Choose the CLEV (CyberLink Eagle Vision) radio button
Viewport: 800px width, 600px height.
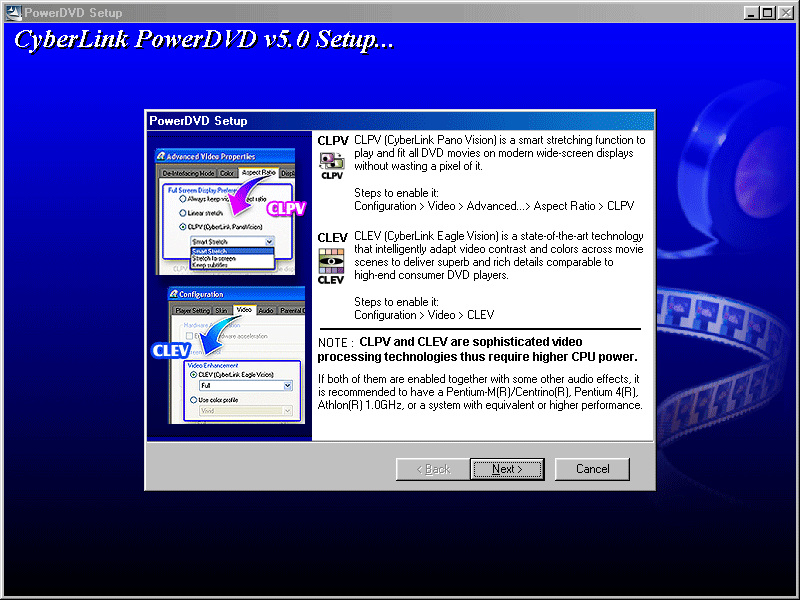[193, 374]
